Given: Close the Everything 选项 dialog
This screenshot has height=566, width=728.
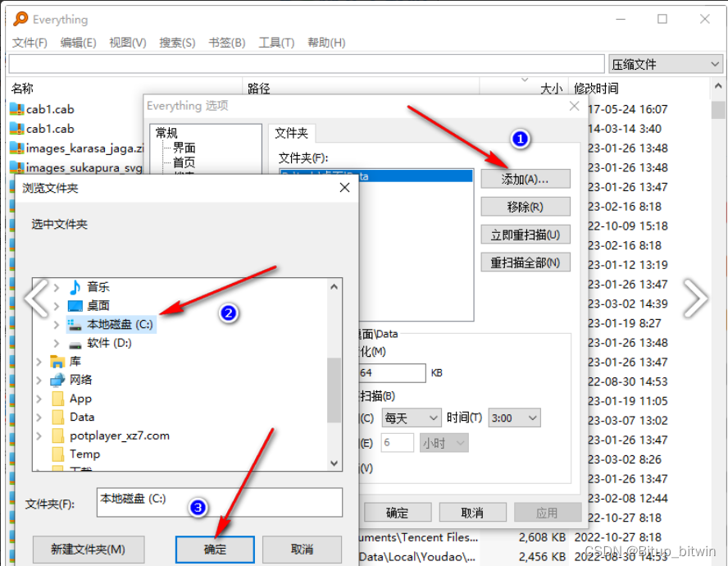Looking at the screenshot, I should click(x=575, y=106).
